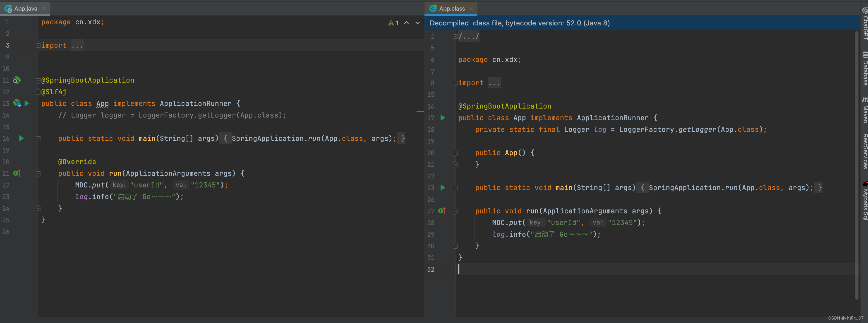Click the warning indicator showing 1 problem
This screenshot has height=323, width=868.
click(393, 23)
